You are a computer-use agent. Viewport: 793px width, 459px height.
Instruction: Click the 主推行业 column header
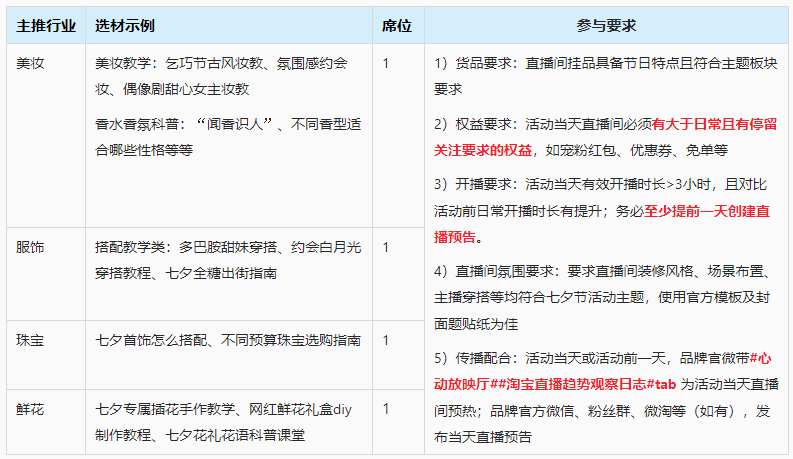(x=45, y=25)
